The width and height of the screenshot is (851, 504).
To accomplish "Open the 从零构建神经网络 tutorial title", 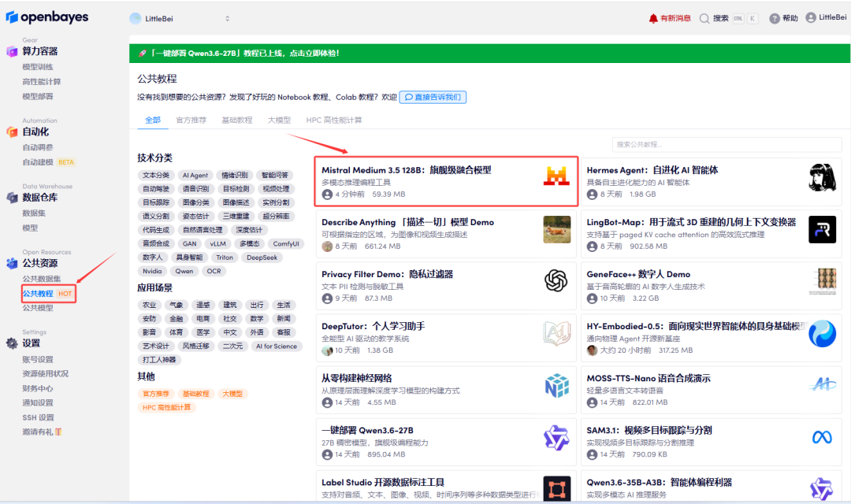I will pos(357,378).
